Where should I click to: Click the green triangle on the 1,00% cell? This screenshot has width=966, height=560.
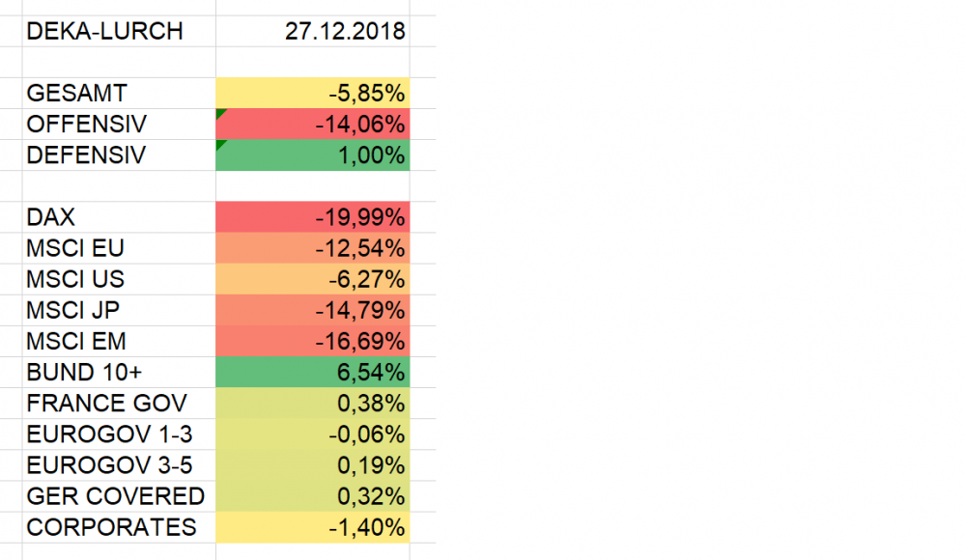pos(221,145)
